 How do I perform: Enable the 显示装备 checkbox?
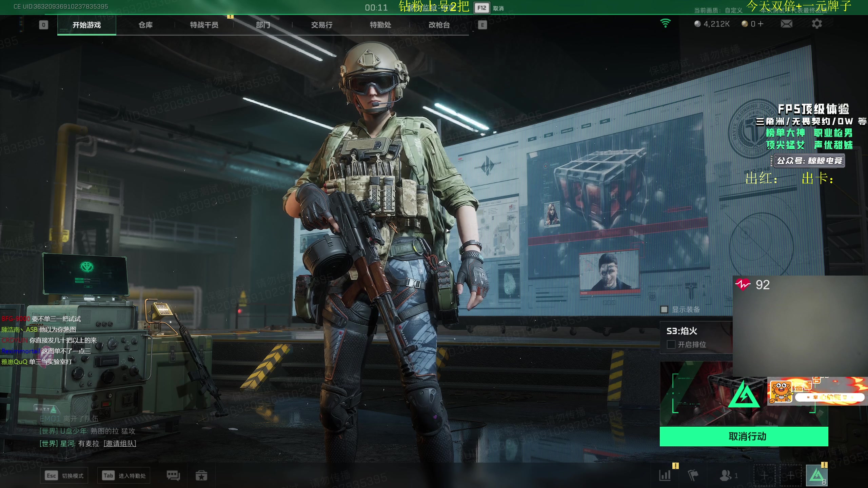(664, 309)
